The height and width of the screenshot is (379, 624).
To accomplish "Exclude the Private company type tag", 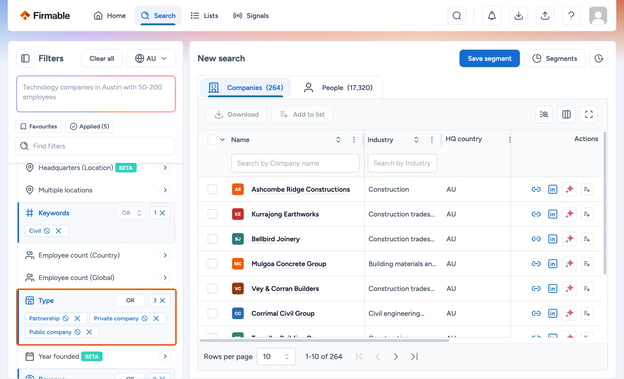I will (144, 318).
